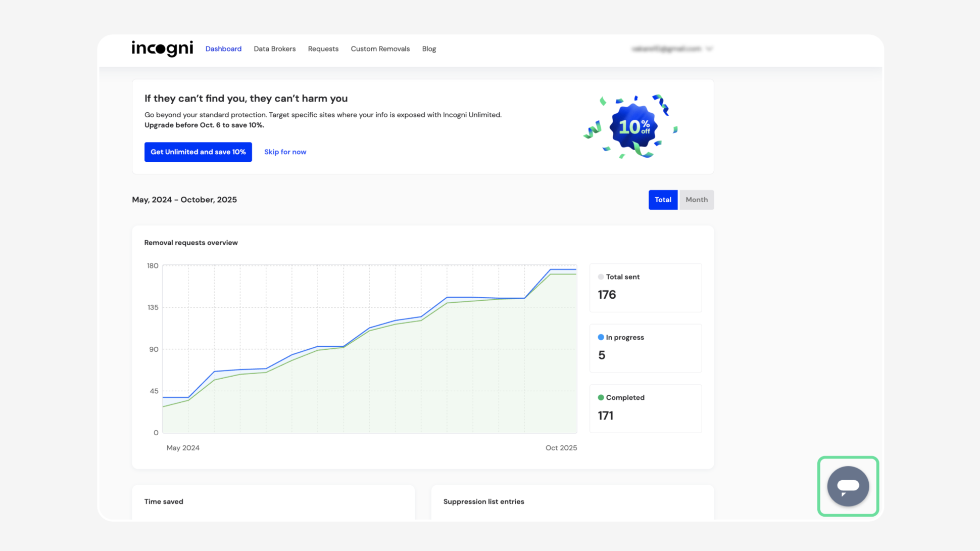Image resolution: width=980 pixels, height=551 pixels.
Task: Navigate to the Data Brokers tab
Action: (x=275, y=49)
